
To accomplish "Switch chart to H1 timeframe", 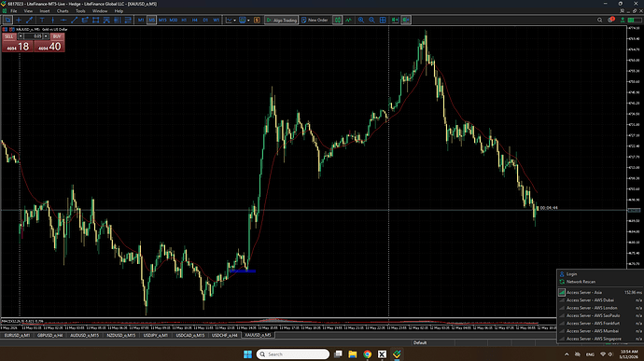I will pos(184,20).
